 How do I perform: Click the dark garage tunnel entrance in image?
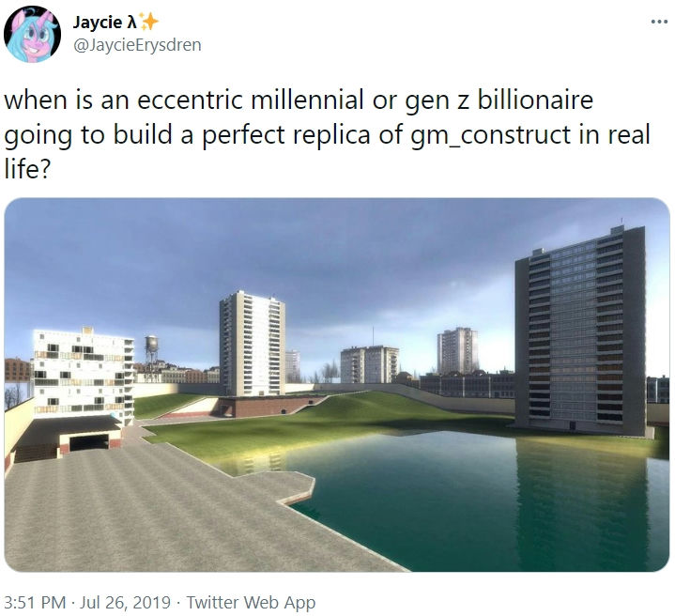pos(89,442)
